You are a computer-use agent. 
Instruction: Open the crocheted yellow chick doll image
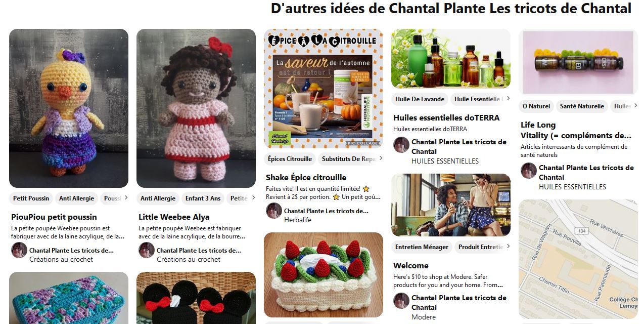[x=69, y=108]
